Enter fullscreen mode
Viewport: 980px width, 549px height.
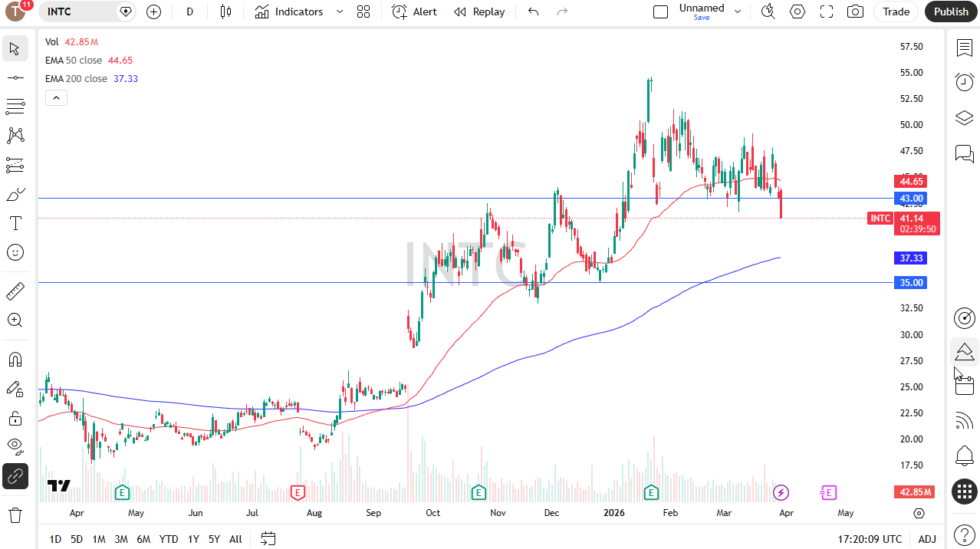(827, 12)
